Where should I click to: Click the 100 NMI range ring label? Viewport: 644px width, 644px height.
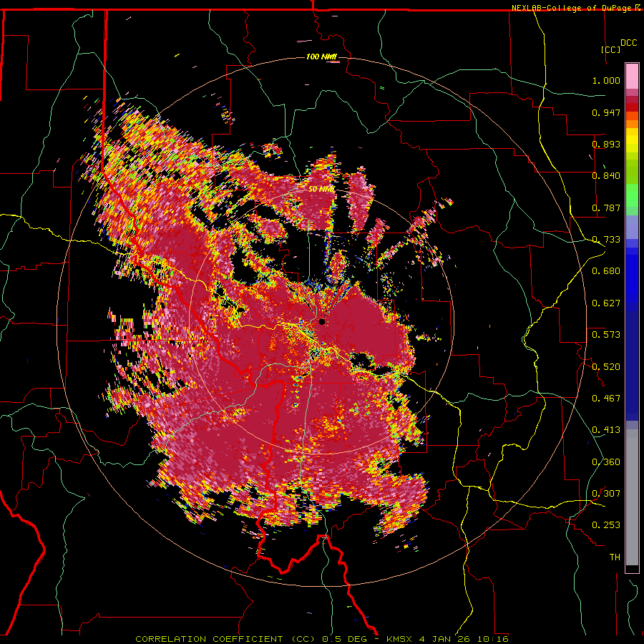(x=321, y=57)
